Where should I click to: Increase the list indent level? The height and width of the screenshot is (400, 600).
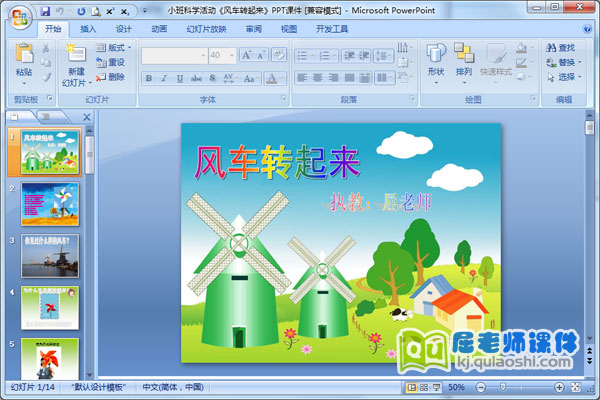pos(364,56)
